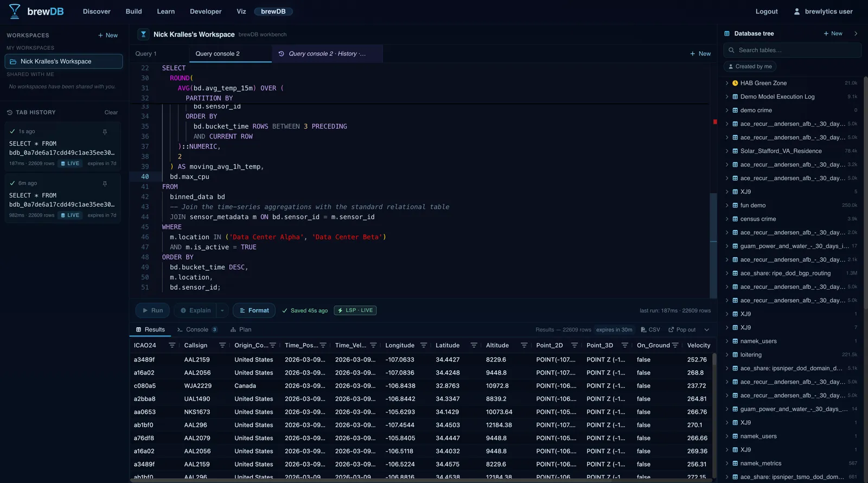The width and height of the screenshot is (868, 483).
Task: Pin the '1s ago' history entry
Action: click(x=105, y=131)
